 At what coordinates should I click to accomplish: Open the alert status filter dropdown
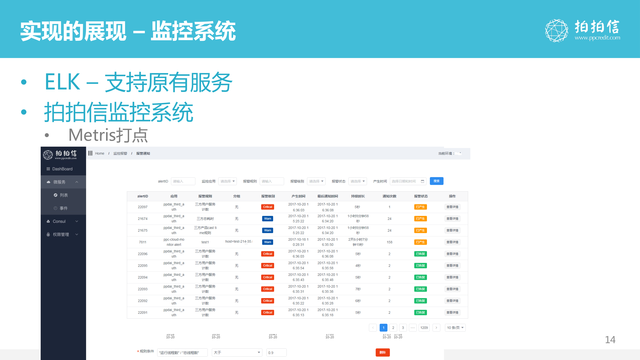[358, 181]
